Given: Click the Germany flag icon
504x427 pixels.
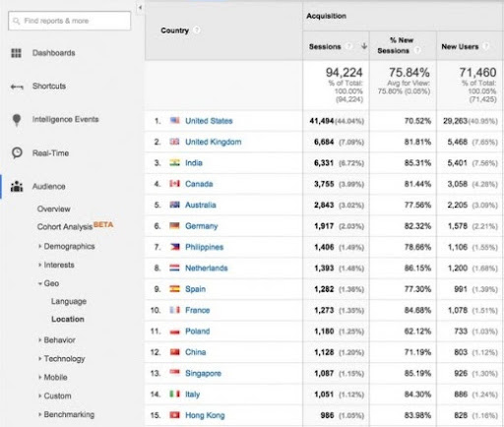Looking at the screenshot, I should point(174,225).
